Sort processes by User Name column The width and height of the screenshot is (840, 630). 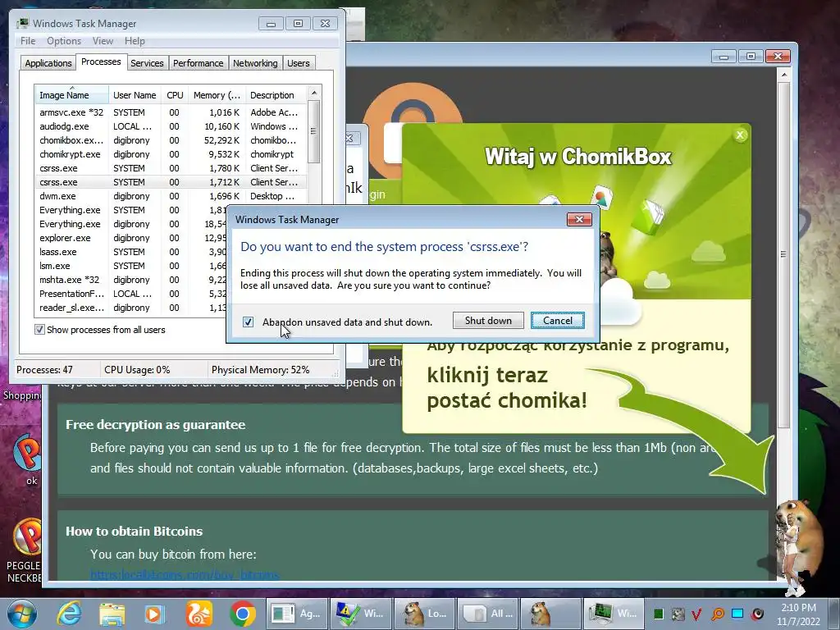coord(135,95)
